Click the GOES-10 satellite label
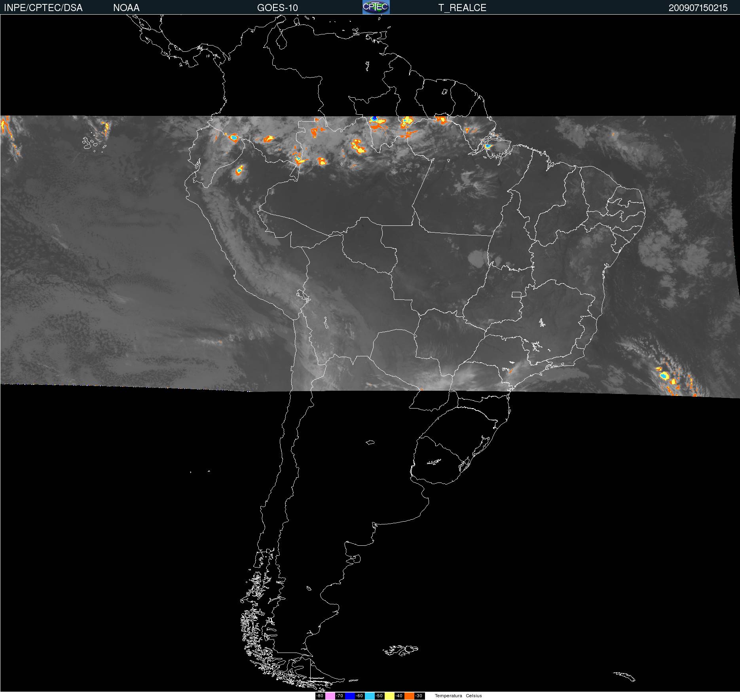Viewport: 740px width, 700px height. [x=277, y=8]
